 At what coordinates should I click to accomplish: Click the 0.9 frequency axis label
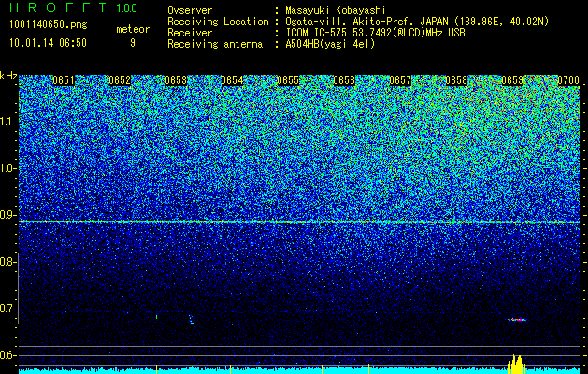pyautogui.click(x=7, y=215)
